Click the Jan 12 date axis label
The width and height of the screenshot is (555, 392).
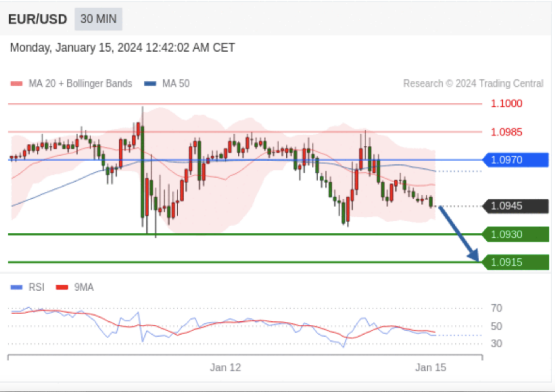tap(225, 368)
